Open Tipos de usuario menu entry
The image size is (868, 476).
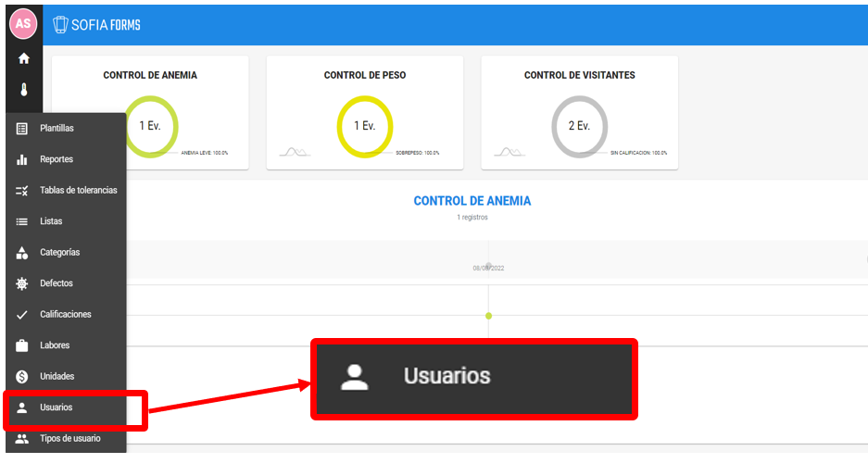[69, 438]
